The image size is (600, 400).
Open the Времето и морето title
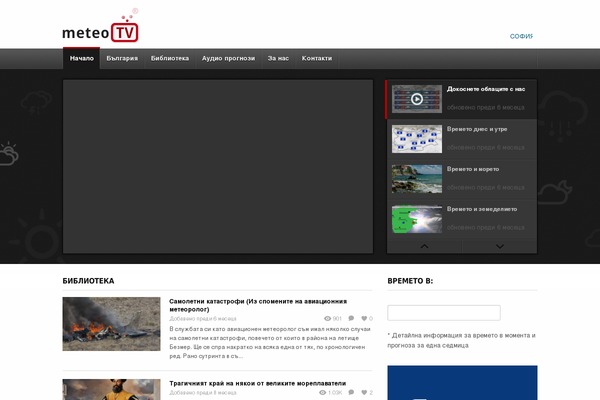tap(473, 169)
